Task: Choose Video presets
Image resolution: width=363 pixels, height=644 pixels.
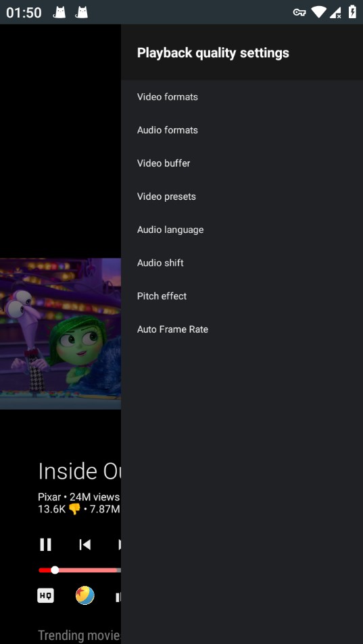Action: [242, 196]
